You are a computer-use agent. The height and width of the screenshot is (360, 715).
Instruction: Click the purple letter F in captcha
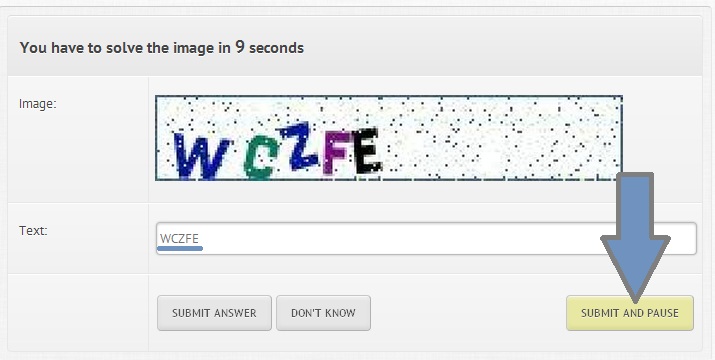click(337, 153)
